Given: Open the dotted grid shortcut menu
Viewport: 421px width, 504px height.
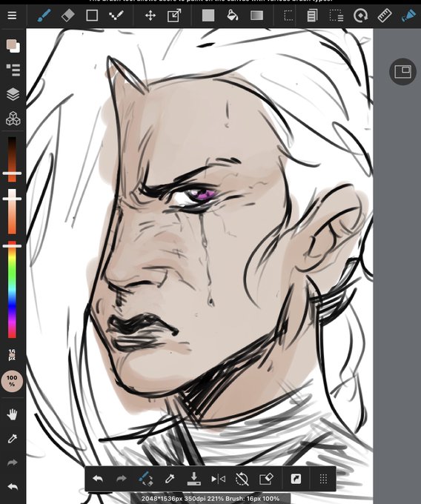Looking at the screenshot, I should pos(323,479).
